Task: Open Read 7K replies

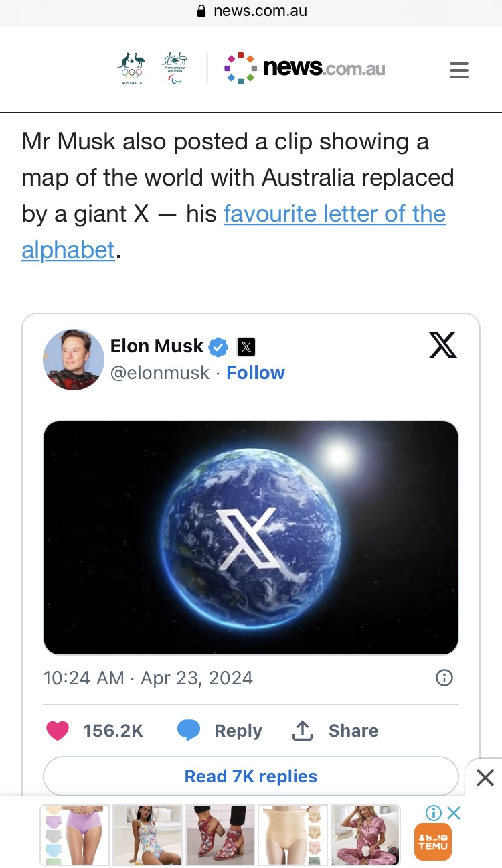Action: tap(251, 776)
